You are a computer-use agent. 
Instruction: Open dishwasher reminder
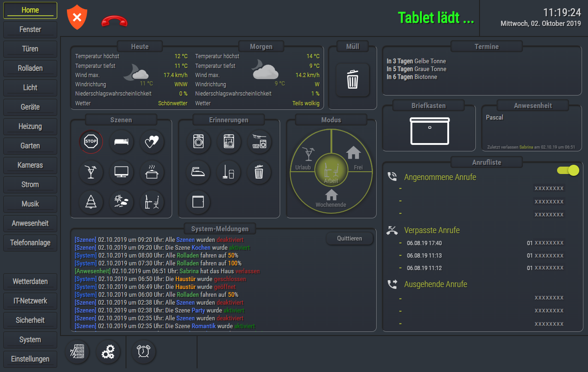[229, 142]
